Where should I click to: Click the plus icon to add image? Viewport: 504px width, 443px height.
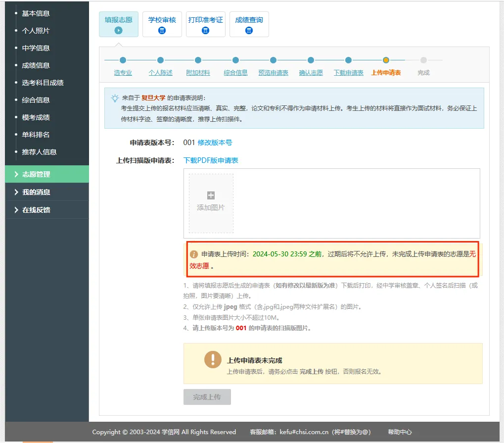[211, 196]
